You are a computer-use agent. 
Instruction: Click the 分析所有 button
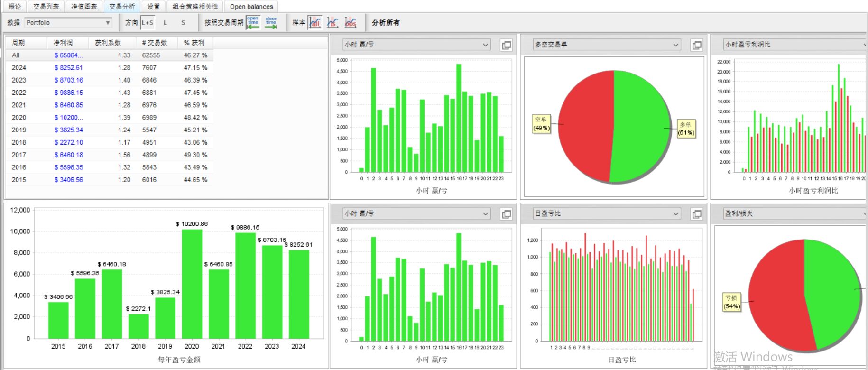(386, 22)
